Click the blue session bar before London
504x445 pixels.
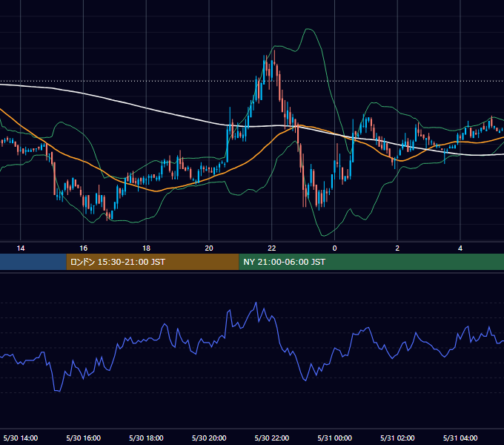pos(33,262)
